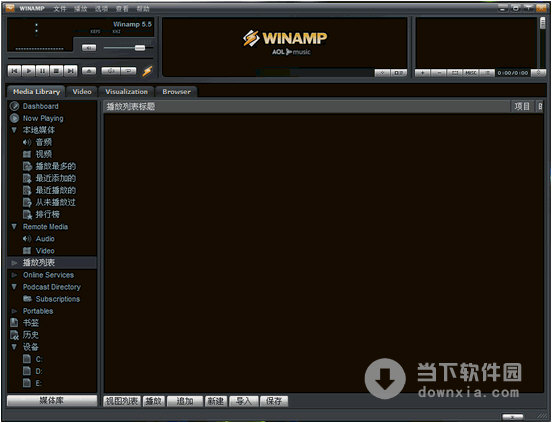This screenshot has width=552, height=423.
Task: Go to the previous track
Action: [x=14, y=71]
